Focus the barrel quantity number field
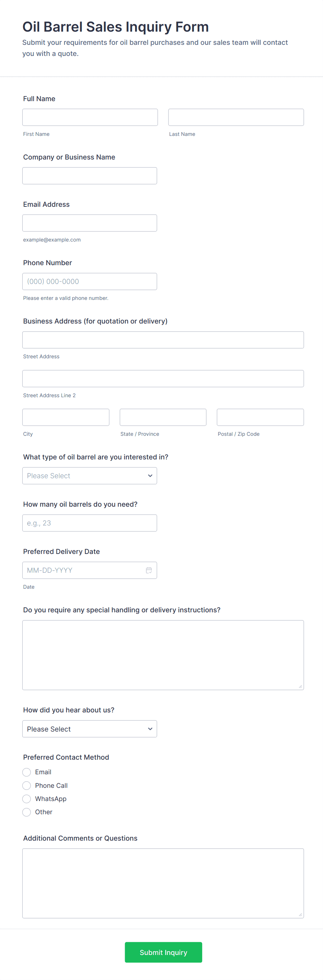The width and height of the screenshot is (323, 980). pos(90,523)
